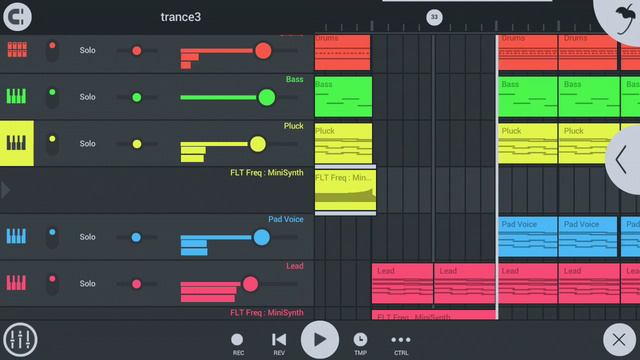This screenshot has height=360, width=640.
Task: Expand the FLT Freq automation track arrow
Action: pos(5,190)
